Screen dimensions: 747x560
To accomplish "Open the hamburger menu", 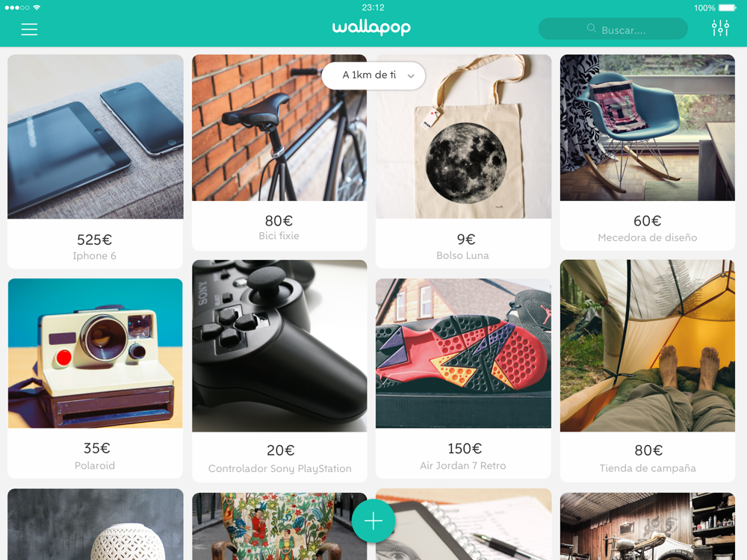I will (29, 30).
